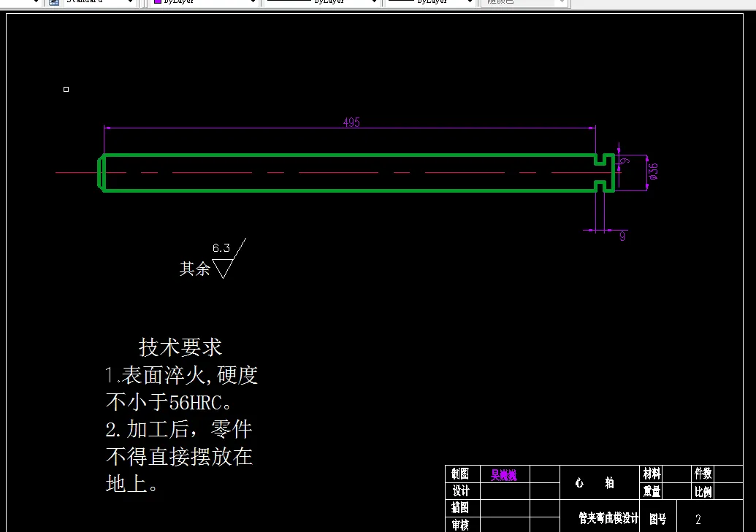Click the line '不小于56HRC。'
Image resolution: width=756 pixels, height=532 pixels.
point(169,402)
